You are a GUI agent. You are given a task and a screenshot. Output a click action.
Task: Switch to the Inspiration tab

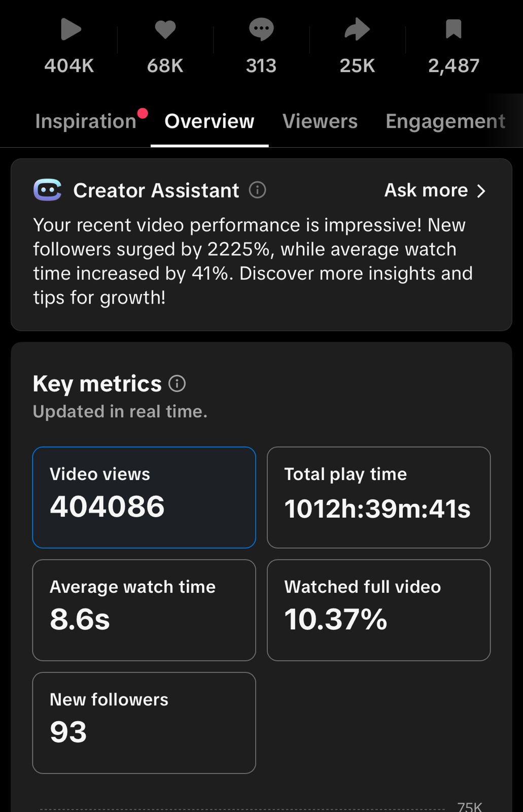pos(86,121)
